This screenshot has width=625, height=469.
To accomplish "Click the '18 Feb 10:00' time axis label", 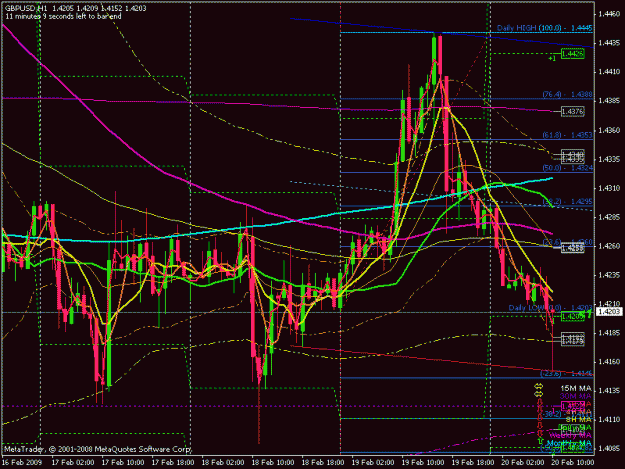I will [273, 462].
